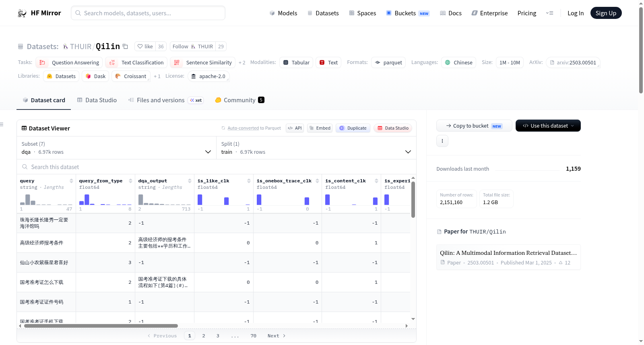
Task: Expand the +2 more tasks
Action: click(x=242, y=63)
